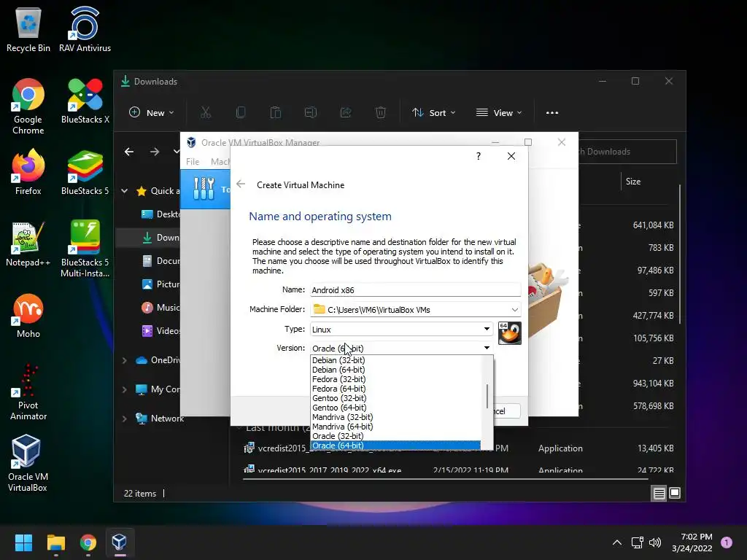Open the notification badge in the taskbar
The width and height of the screenshot is (747, 560).
[727, 542]
